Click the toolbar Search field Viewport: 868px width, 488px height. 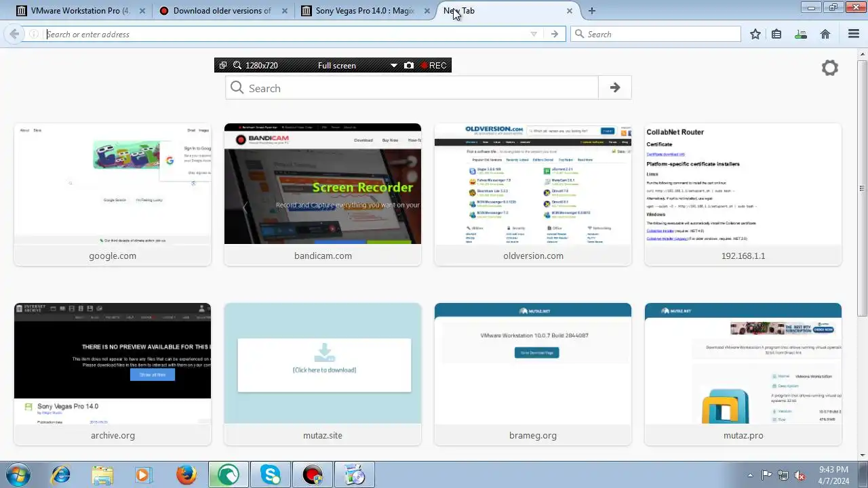point(656,34)
